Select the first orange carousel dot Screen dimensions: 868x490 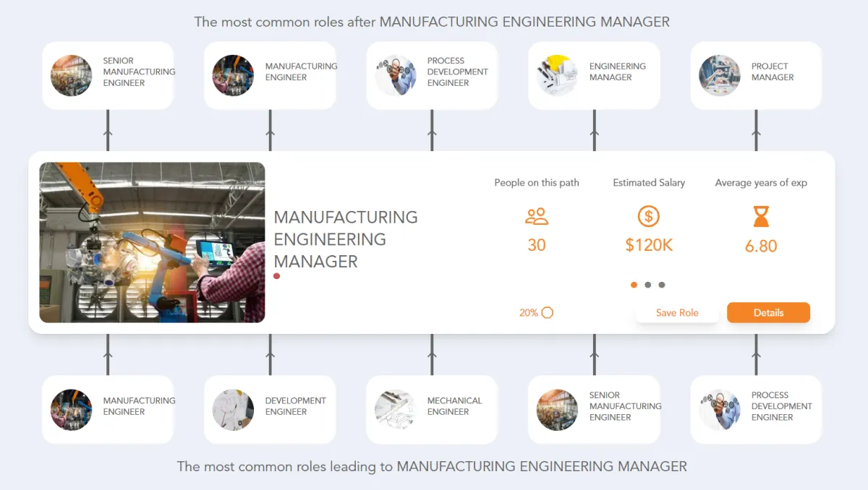click(634, 285)
